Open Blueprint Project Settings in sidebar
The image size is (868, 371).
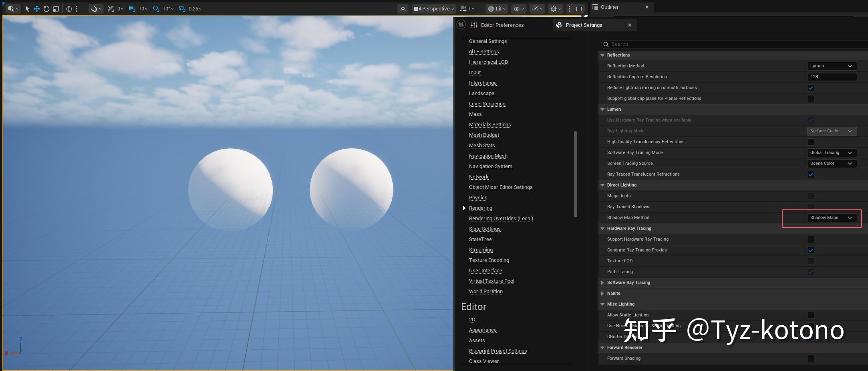[x=497, y=351]
